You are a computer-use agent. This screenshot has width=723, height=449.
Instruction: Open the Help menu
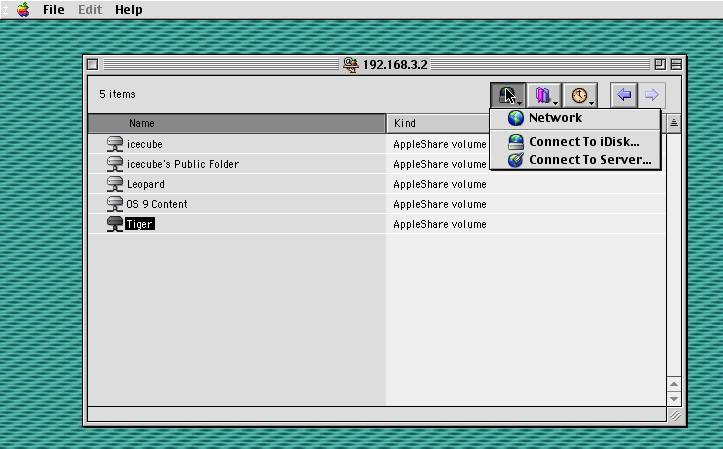[x=129, y=9]
